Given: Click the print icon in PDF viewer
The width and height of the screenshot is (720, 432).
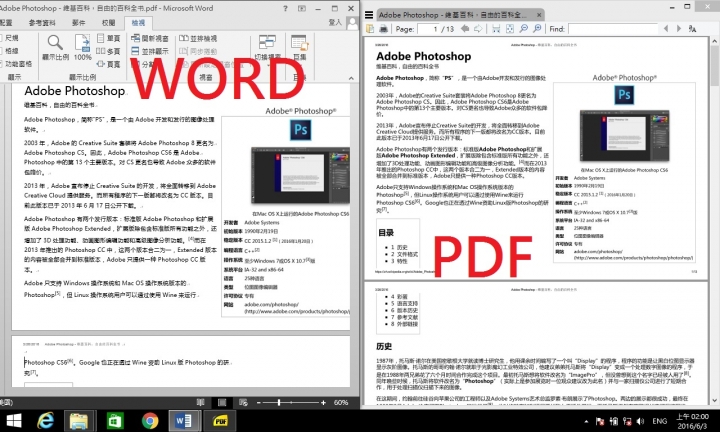Looking at the screenshot, I should 383,29.
